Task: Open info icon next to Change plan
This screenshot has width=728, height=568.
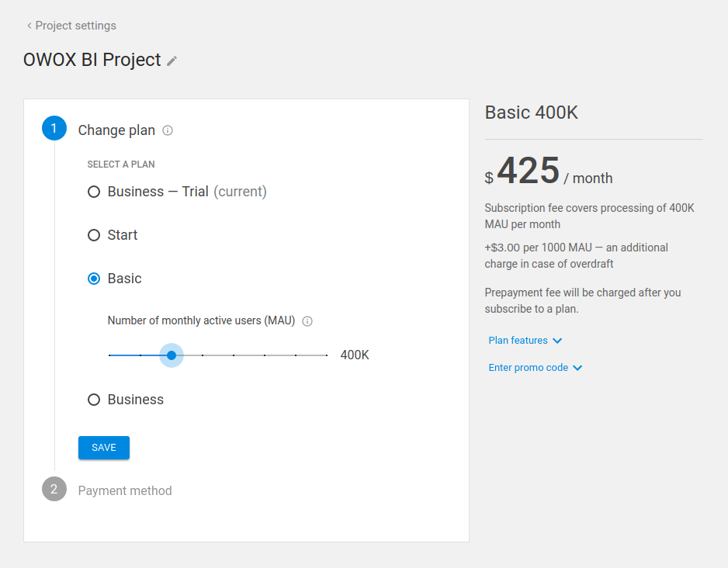Action: [168, 130]
